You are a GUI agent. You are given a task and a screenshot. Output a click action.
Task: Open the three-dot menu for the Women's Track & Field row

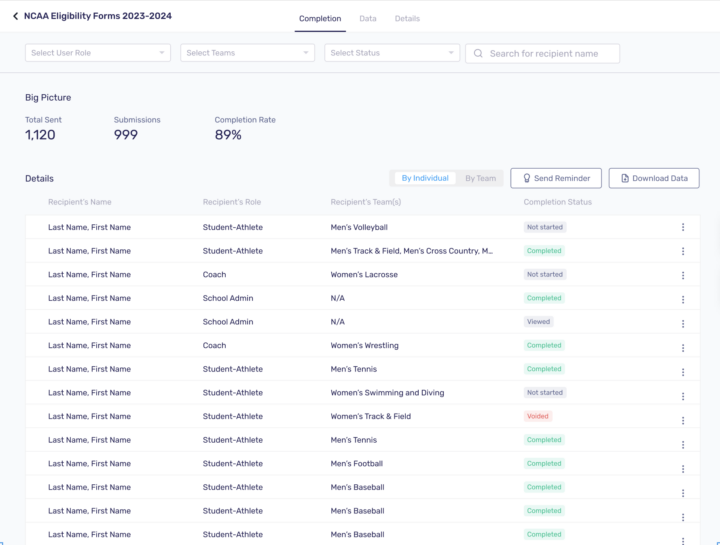(683, 417)
